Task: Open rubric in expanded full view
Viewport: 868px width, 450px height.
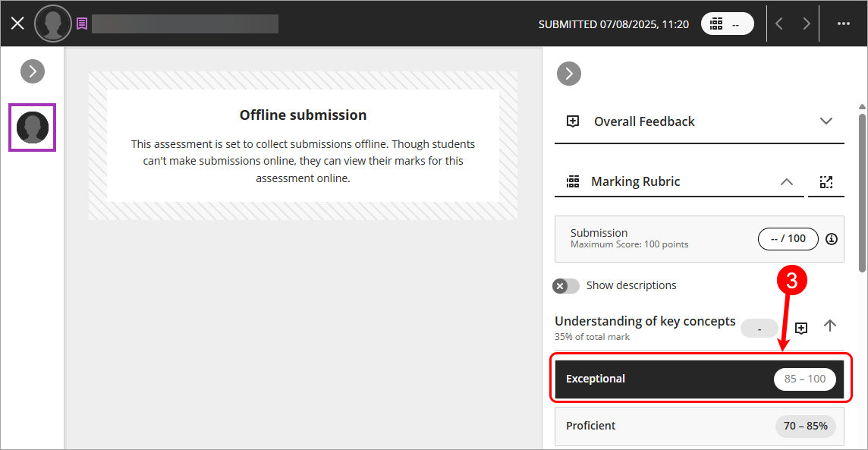Action: [x=826, y=182]
